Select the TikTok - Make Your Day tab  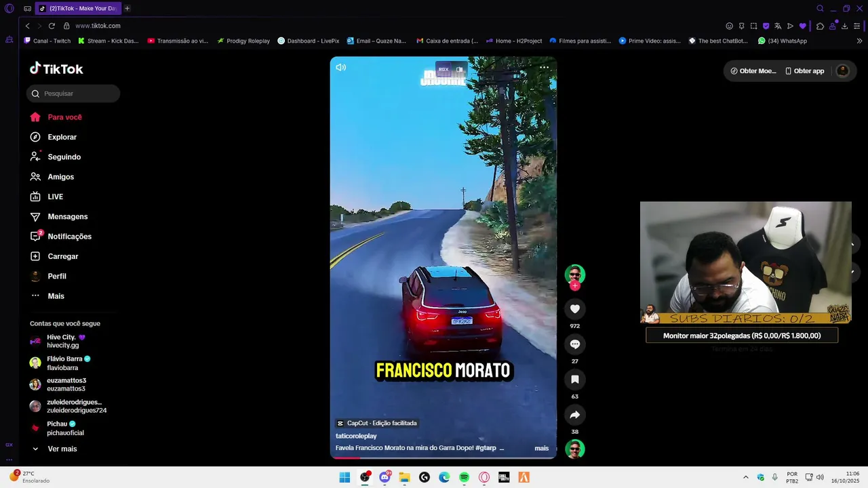point(77,8)
